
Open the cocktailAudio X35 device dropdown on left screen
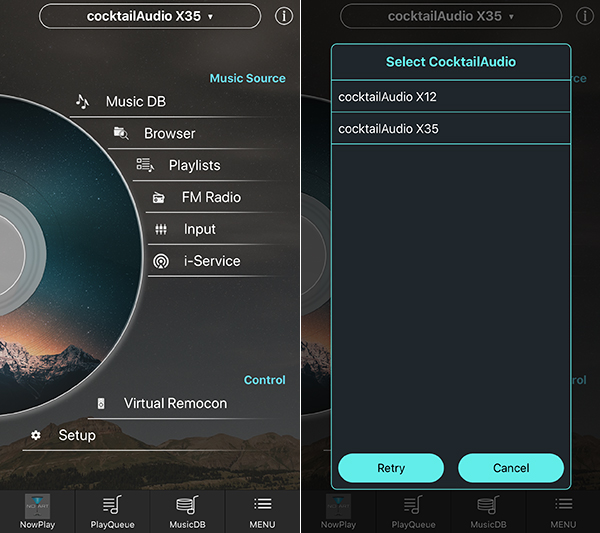pyautogui.click(x=150, y=16)
